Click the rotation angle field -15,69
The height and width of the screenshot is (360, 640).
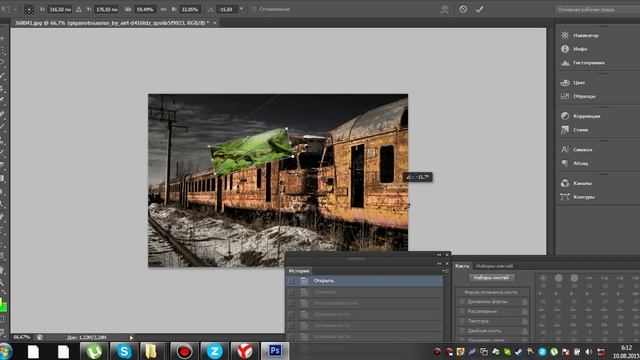(x=227, y=9)
